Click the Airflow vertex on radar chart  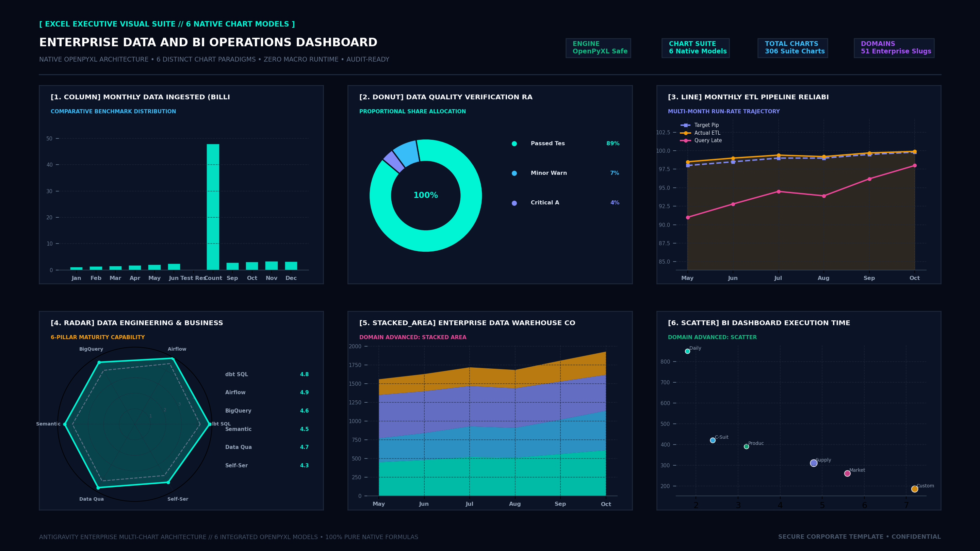click(x=173, y=358)
